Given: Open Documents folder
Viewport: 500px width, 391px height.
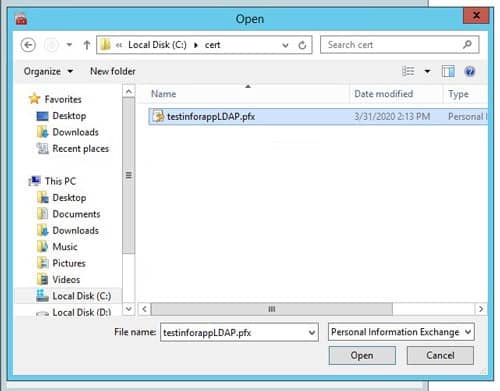Looking at the screenshot, I should 76,214.
